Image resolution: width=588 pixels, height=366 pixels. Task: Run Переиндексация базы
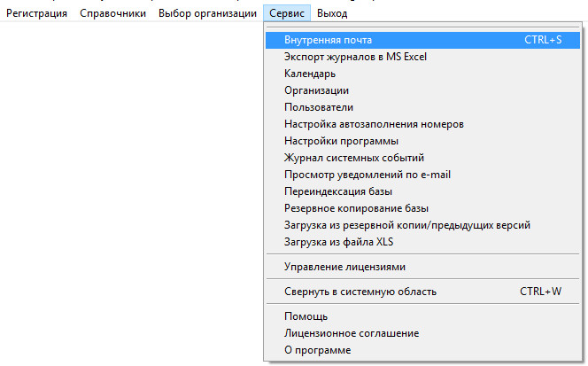pyautogui.click(x=338, y=191)
